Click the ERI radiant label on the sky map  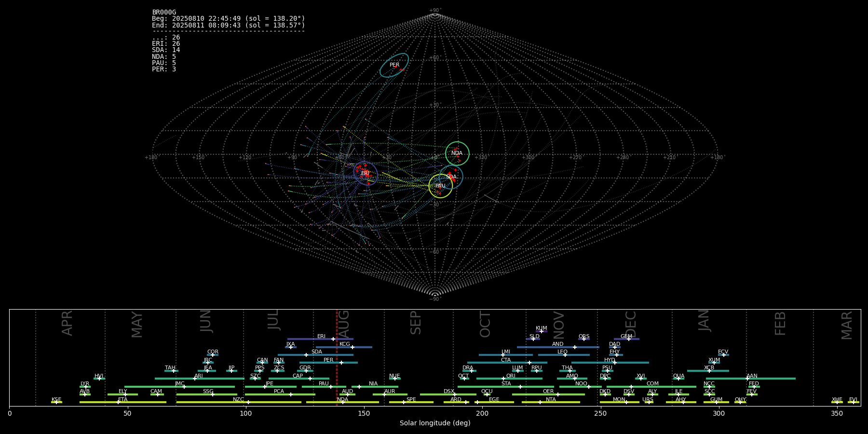tap(365, 173)
